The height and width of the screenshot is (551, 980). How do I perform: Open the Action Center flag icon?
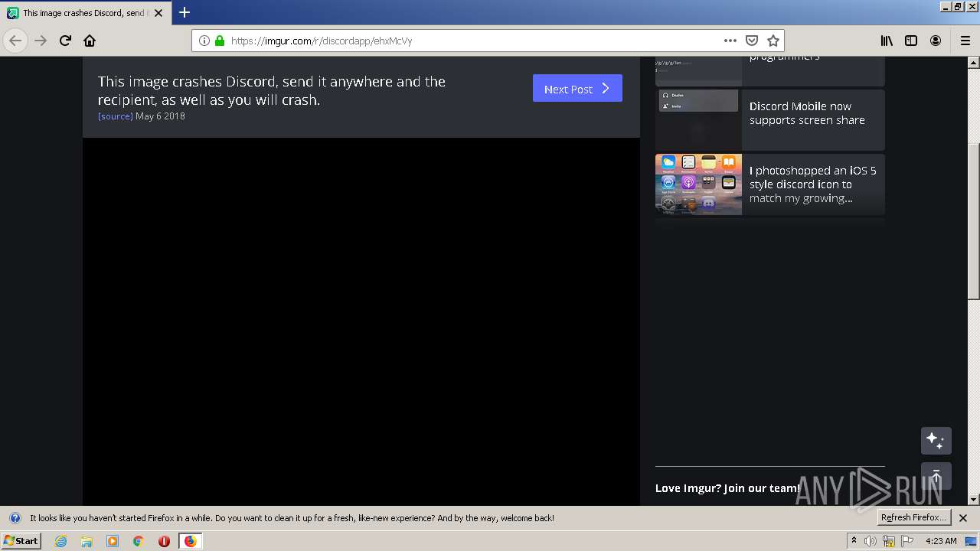(x=907, y=541)
